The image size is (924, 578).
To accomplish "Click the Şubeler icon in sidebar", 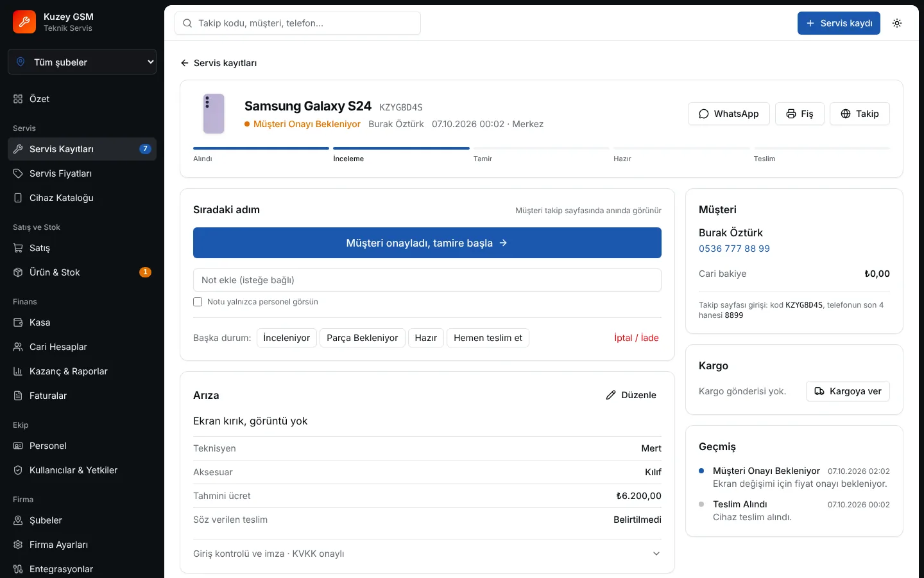I will pyautogui.click(x=18, y=520).
